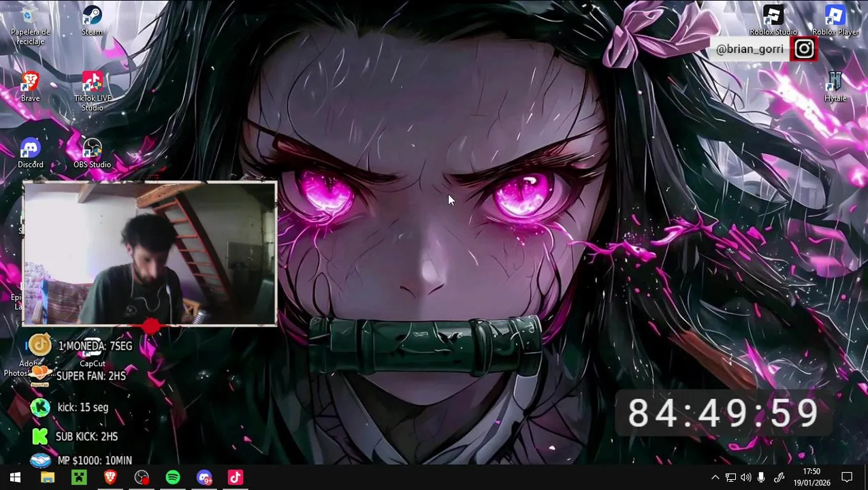Click the "SUB KICK: 2HS" overlay text
Screen dimensions: 868x490
(x=86, y=436)
